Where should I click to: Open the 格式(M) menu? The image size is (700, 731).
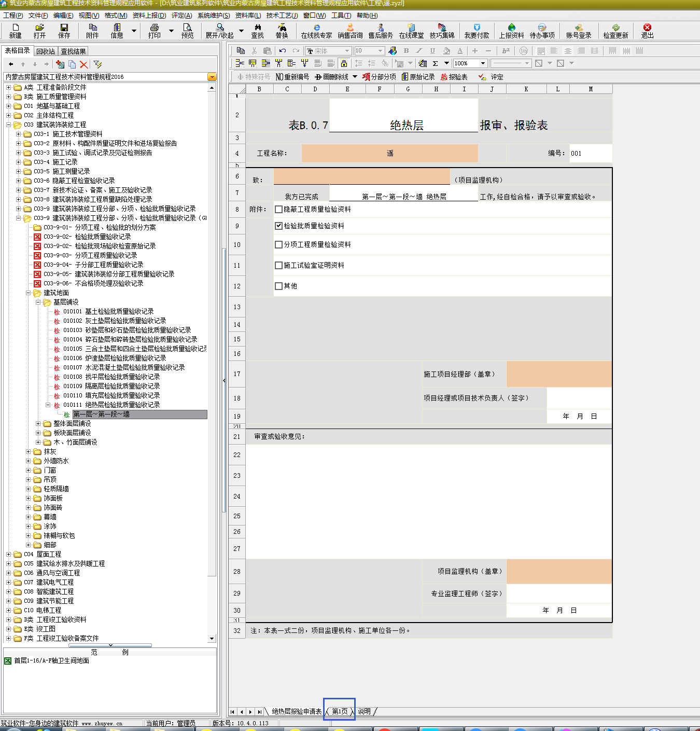tap(116, 16)
